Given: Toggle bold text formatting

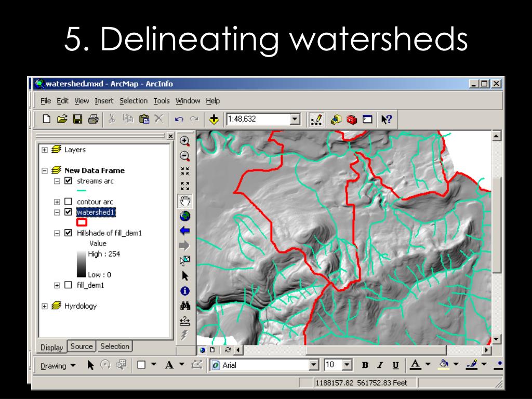Looking at the screenshot, I should click(365, 365).
